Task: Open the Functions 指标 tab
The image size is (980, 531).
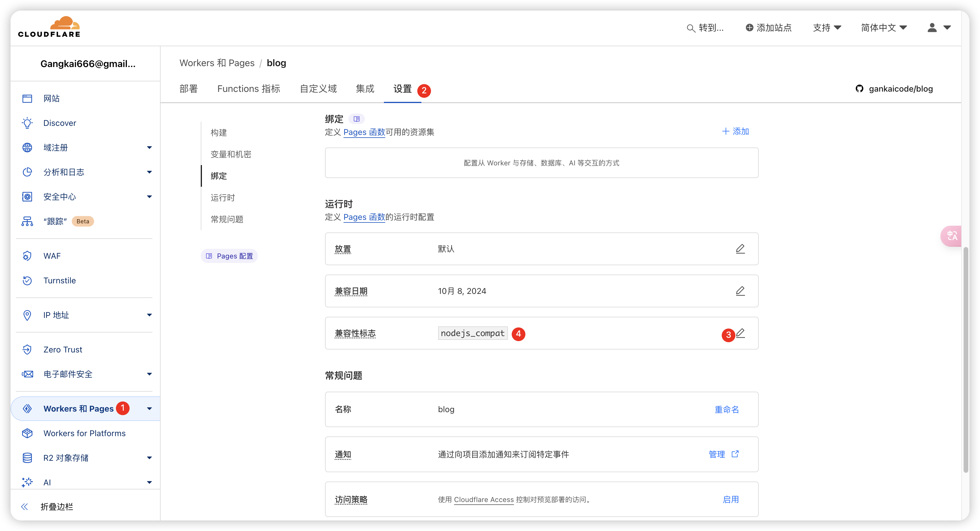Action: click(x=249, y=89)
